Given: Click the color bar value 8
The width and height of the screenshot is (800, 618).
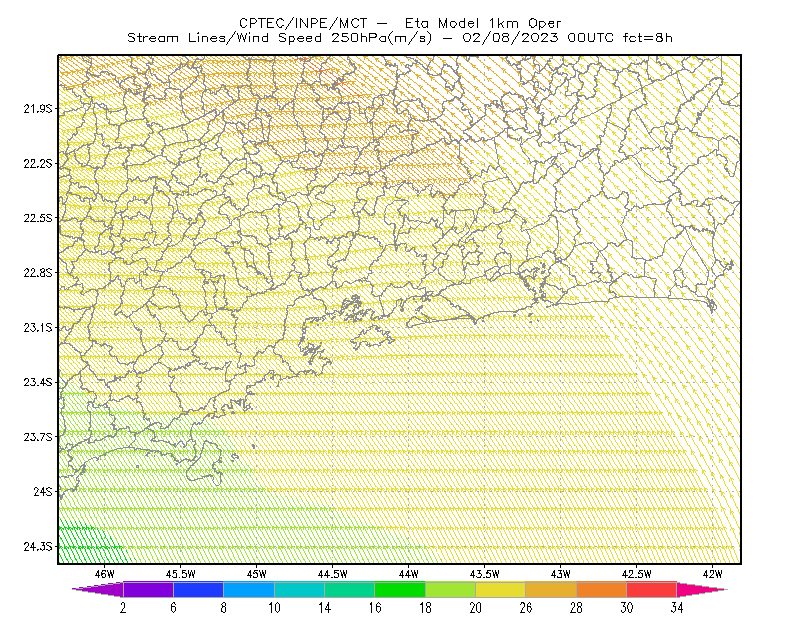Looking at the screenshot, I should click(223, 608).
